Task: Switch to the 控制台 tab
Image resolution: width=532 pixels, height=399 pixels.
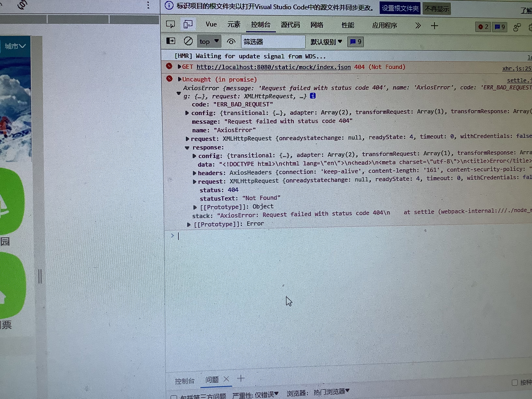Action: click(x=261, y=25)
